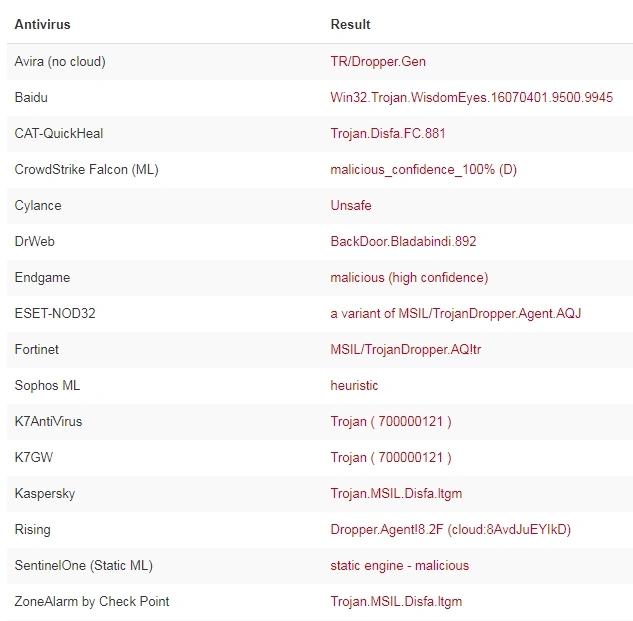Image resolution: width=633 pixels, height=621 pixels.
Task: Click the heuristic result for Sophos ML
Action: pos(354,386)
